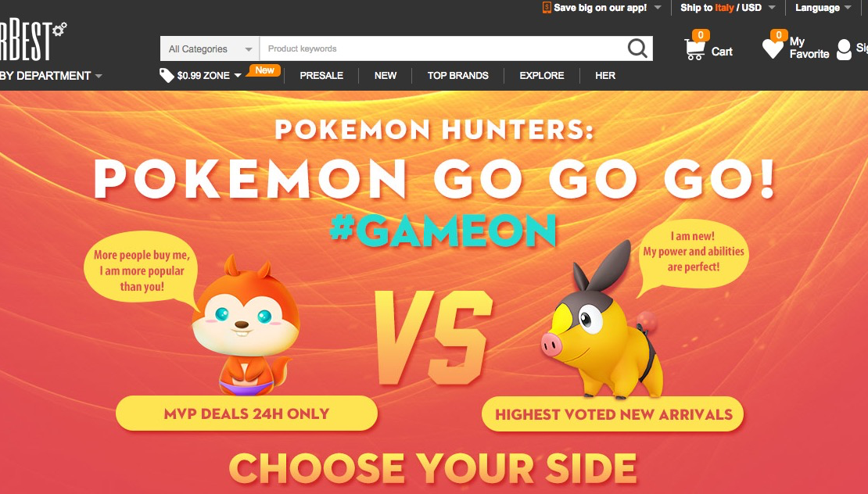The height and width of the screenshot is (494, 868).
Task: Go to TOP BRANDS section
Action: coord(457,76)
